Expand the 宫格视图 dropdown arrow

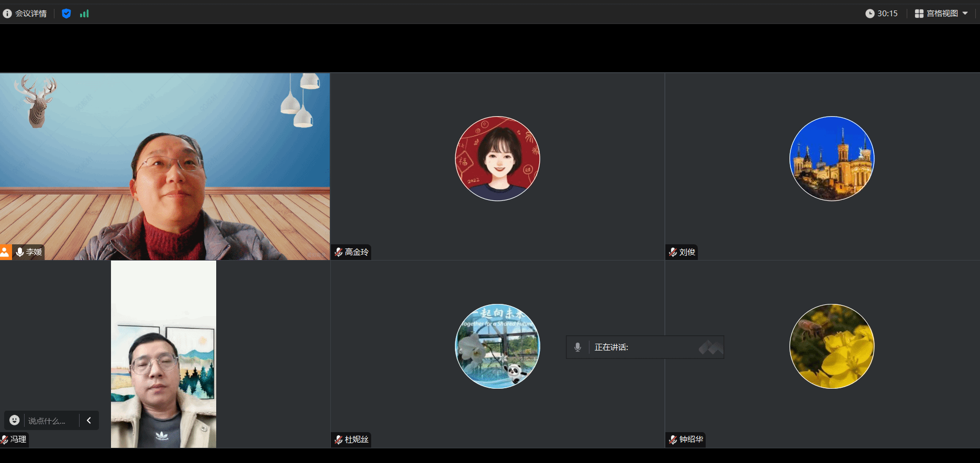tap(965, 14)
